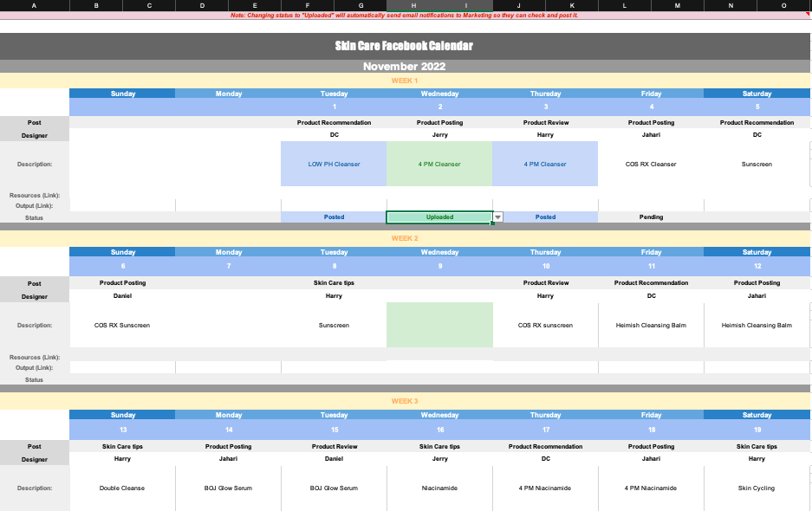Click the WEEK 1 header

click(405, 81)
